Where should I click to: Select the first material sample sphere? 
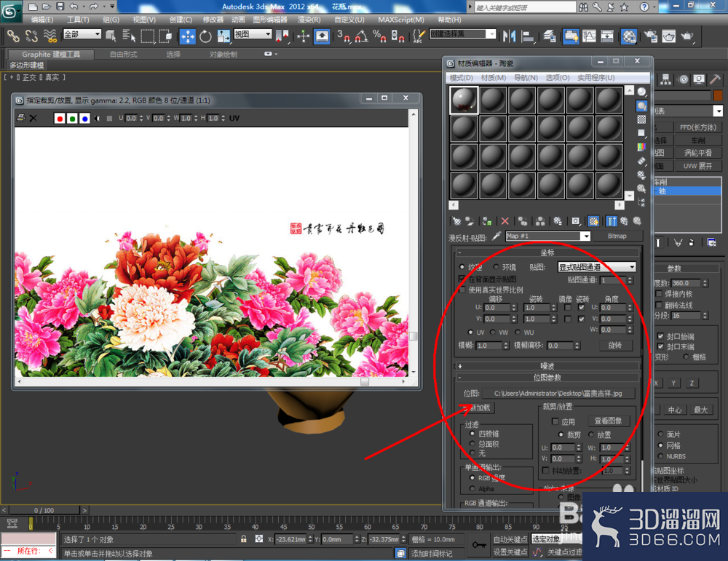463,100
